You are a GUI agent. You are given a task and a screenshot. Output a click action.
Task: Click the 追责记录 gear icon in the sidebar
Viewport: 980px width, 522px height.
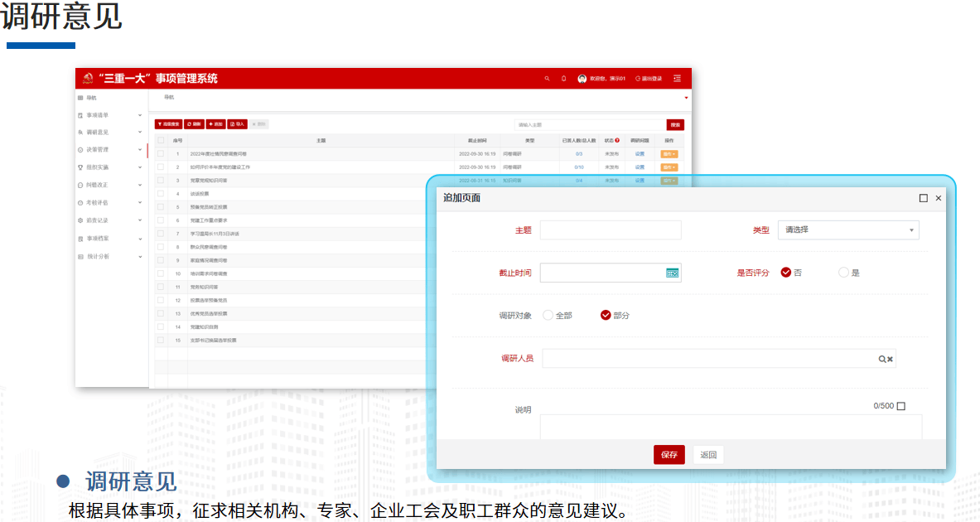point(80,220)
